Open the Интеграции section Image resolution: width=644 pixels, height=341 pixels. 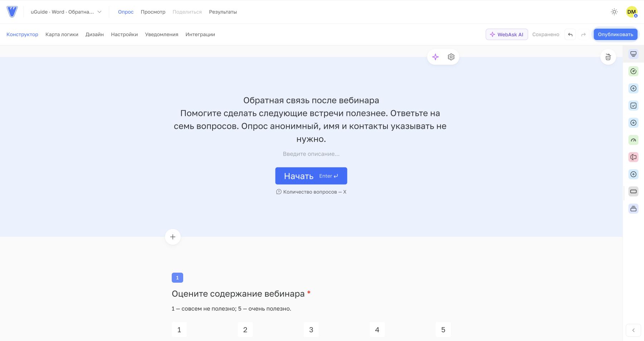(200, 34)
